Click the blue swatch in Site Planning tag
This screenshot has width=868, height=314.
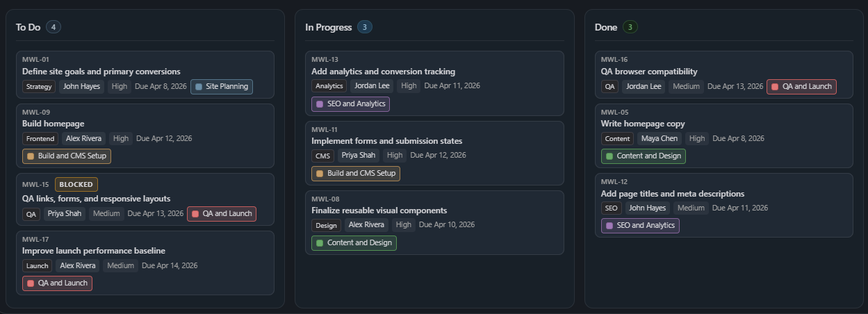click(x=199, y=87)
